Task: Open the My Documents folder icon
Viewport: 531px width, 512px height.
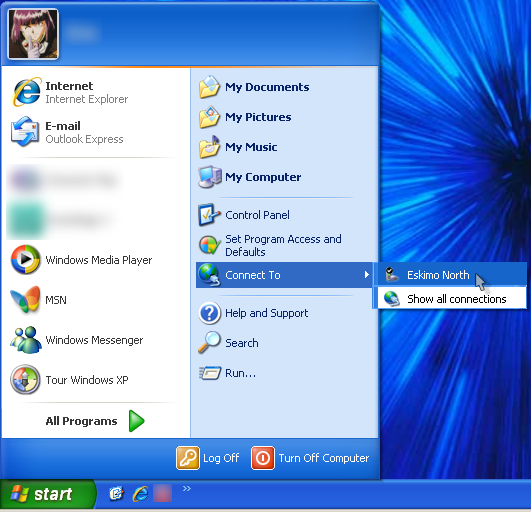Action: [209, 87]
